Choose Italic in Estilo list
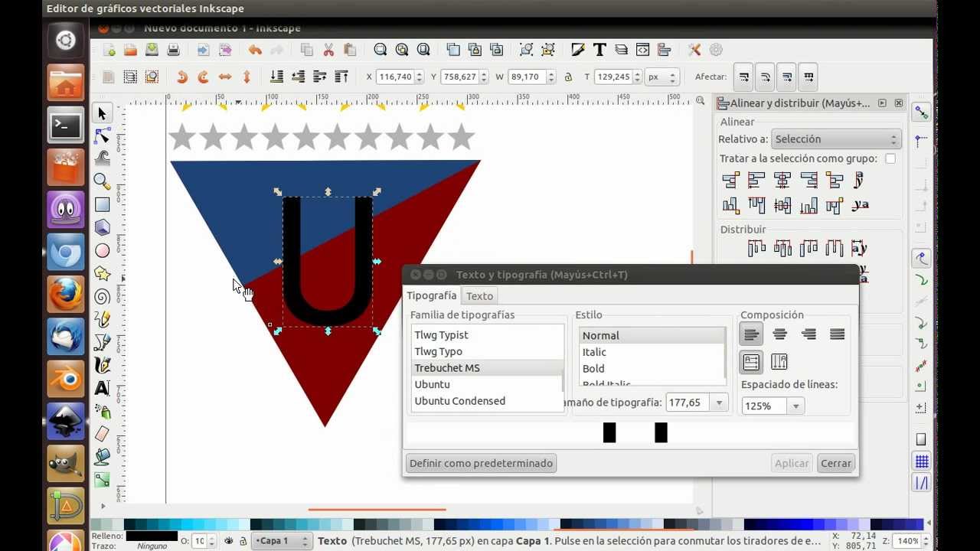The image size is (980, 551). [652, 352]
